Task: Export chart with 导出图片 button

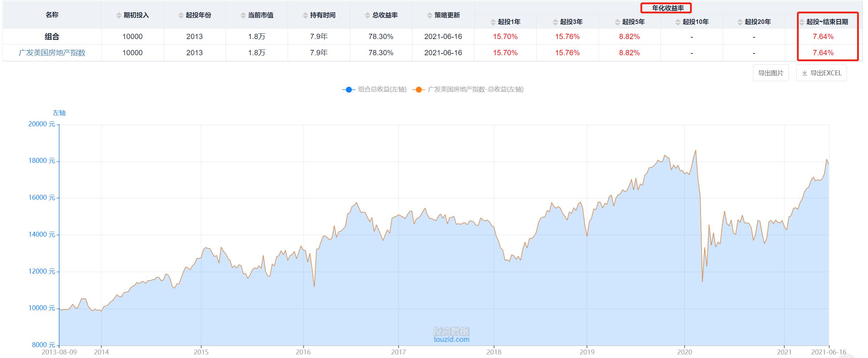Action: 771,73
